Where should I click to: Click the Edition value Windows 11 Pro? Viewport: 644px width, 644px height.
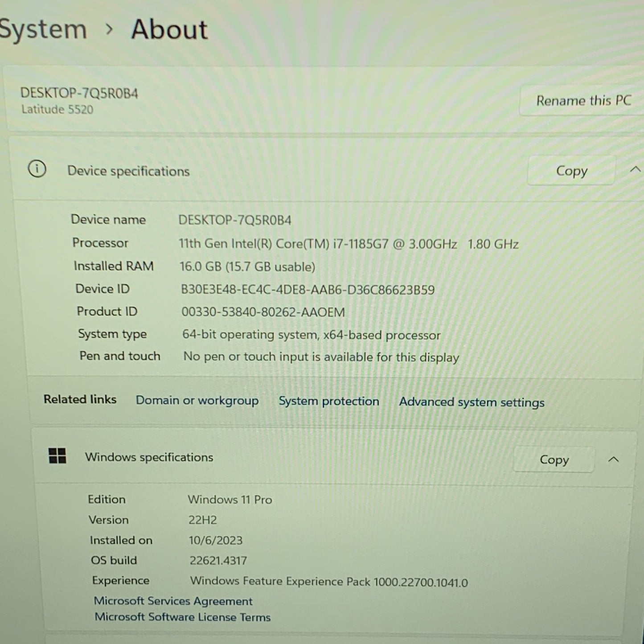click(230, 499)
